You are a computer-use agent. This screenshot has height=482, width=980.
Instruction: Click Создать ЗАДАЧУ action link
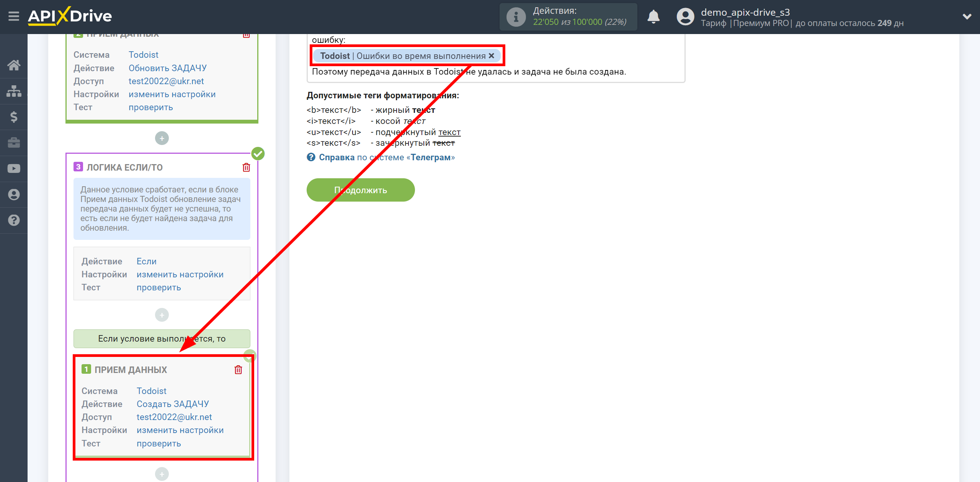click(173, 404)
